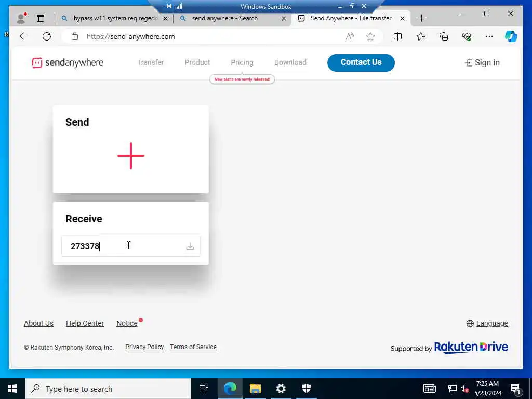The image size is (532, 399).
Task: Open About Us link
Action: coord(38,323)
